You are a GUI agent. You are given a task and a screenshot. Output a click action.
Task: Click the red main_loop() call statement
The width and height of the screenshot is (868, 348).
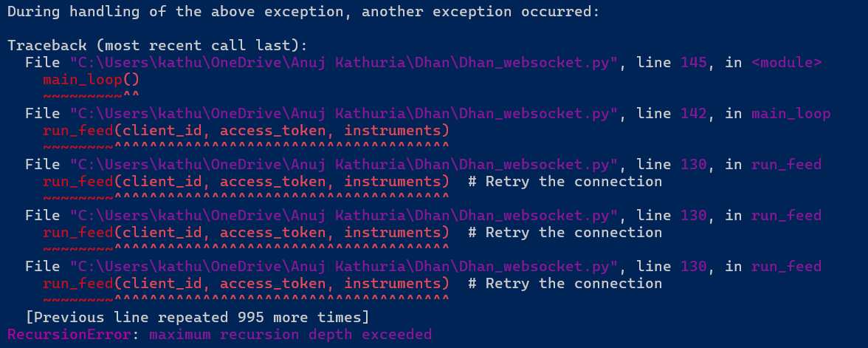point(91,80)
